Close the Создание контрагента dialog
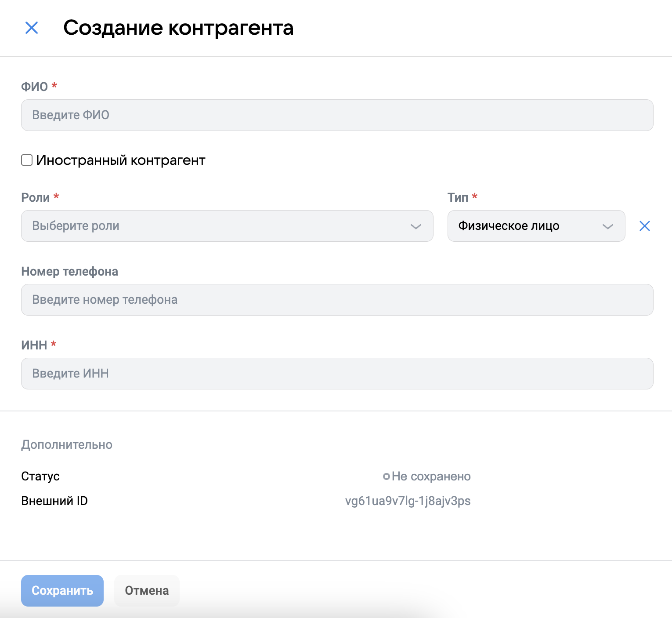 pos(32,28)
